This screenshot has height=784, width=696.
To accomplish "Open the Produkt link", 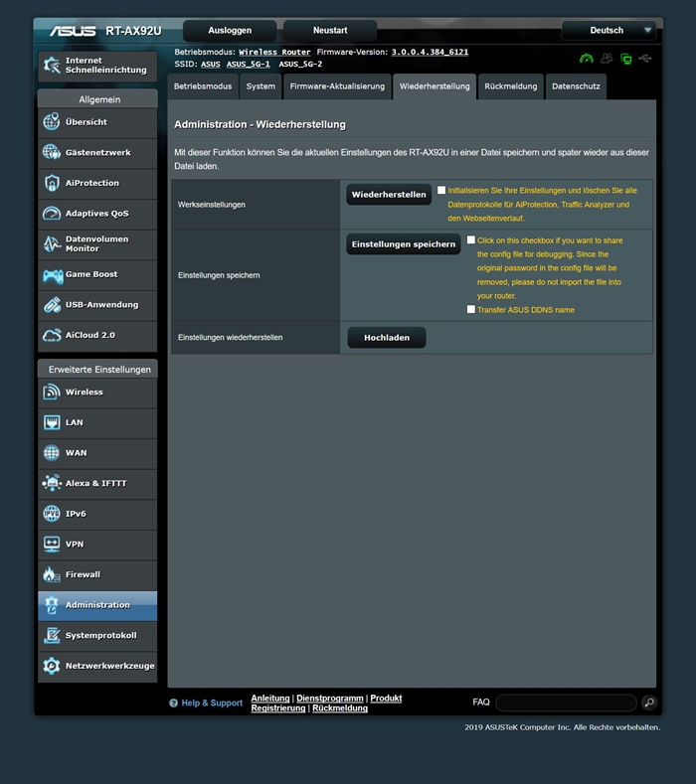I will [386, 698].
